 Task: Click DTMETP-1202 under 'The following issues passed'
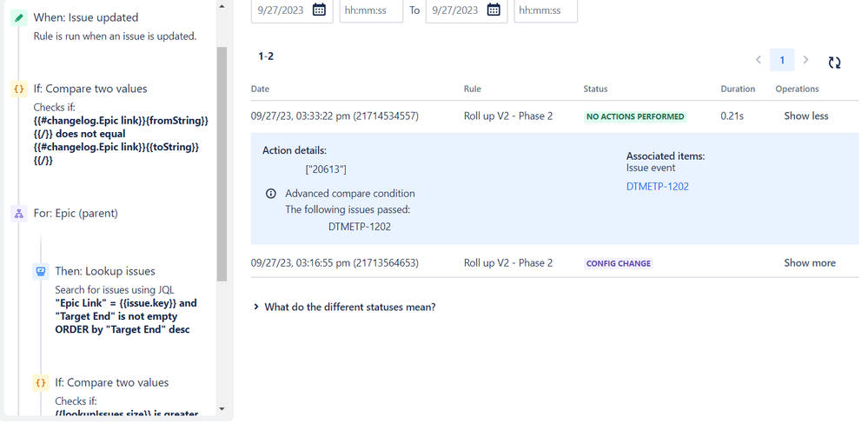click(359, 227)
